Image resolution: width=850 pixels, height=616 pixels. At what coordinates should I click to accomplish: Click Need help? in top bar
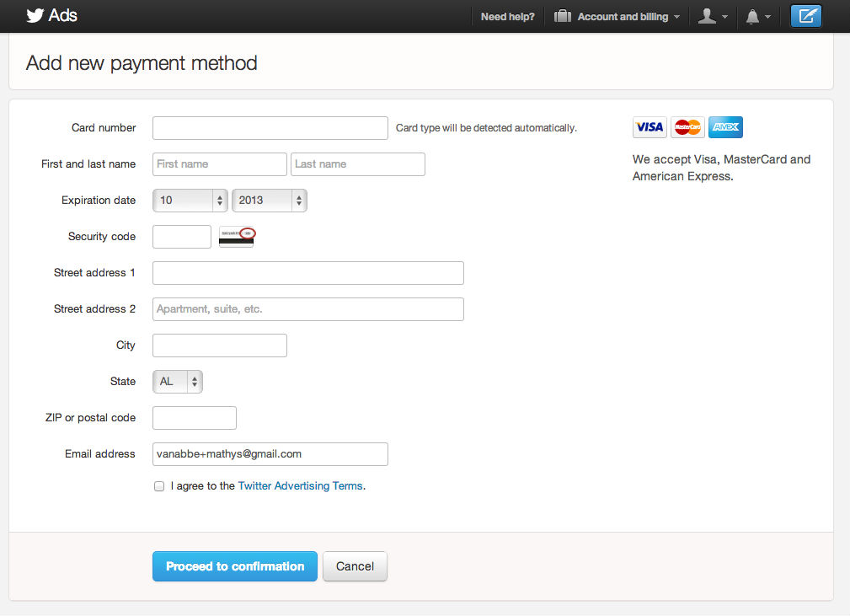point(507,16)
